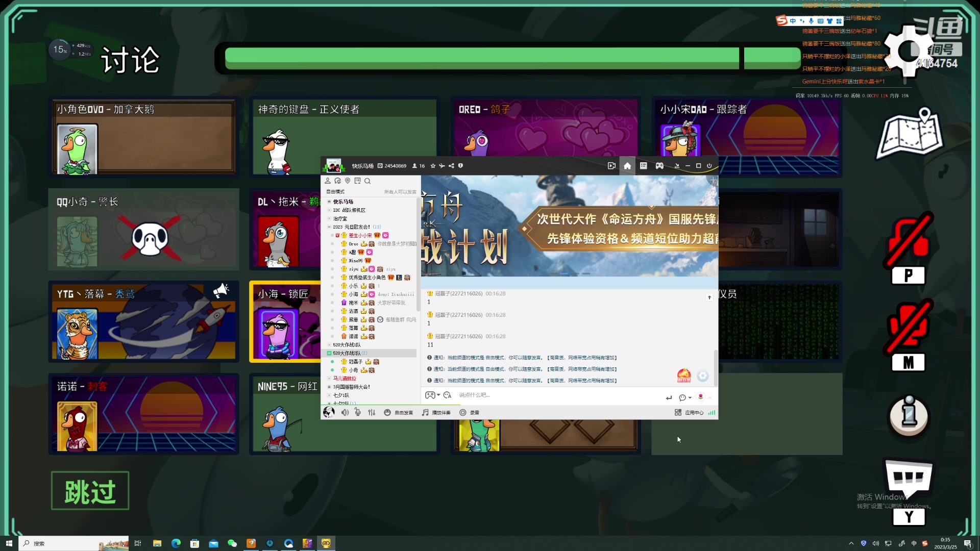The height and width of the screenshot is (551, 980).
Task: Expand the 3月国服答师大会 channel
Action: 329,387
